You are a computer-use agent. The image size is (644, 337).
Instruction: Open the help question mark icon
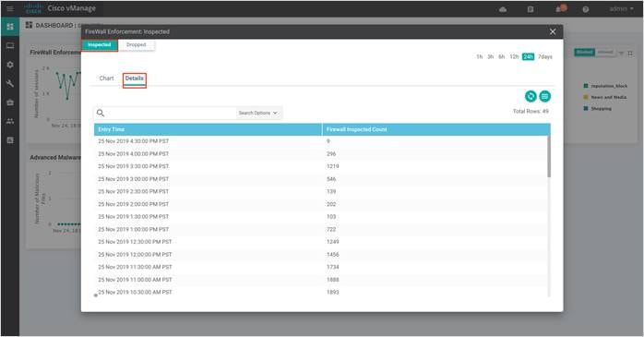(586, 9)
